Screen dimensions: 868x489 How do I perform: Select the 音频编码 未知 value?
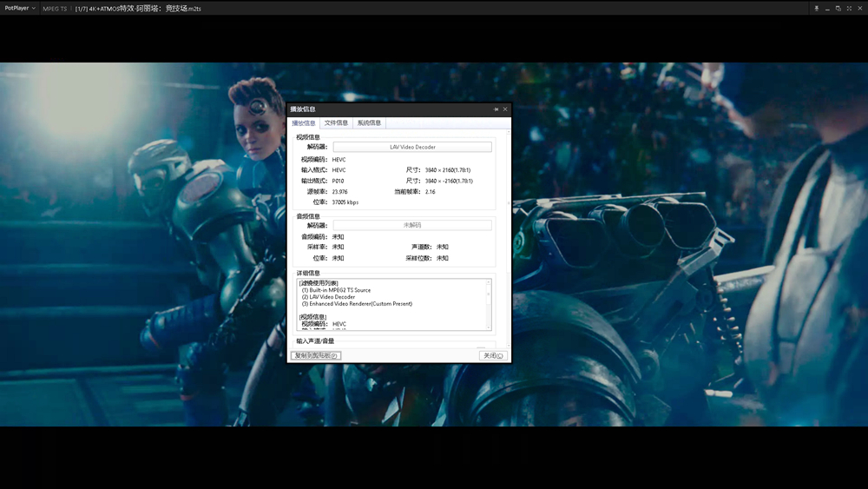point(338,236)
